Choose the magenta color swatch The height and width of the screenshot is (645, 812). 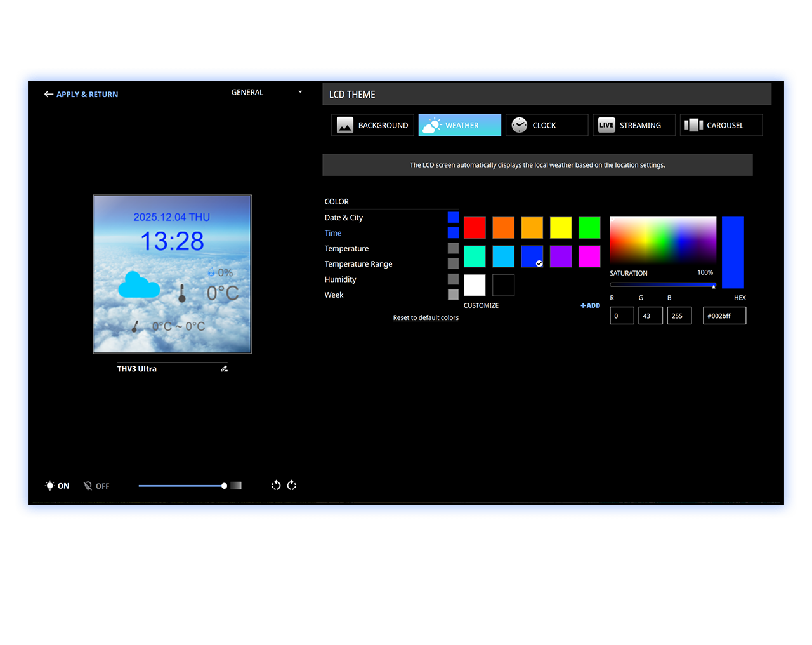[589, 256]
